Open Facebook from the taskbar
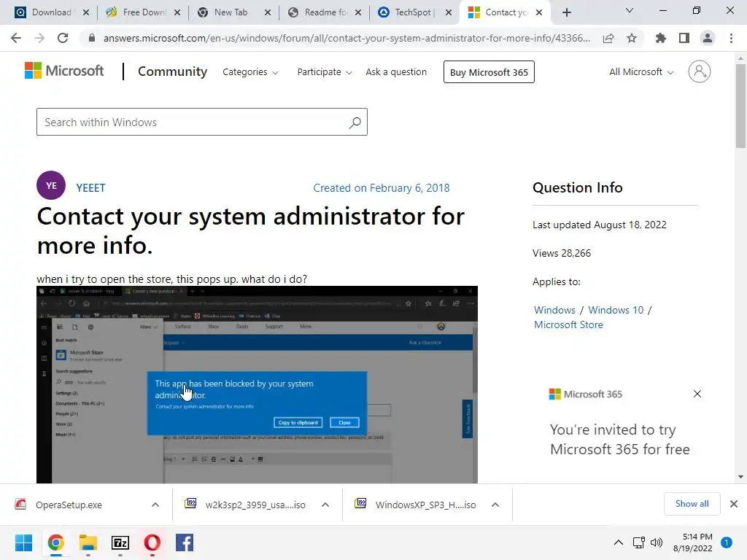The image size is (747, 560). [x=185, y=542]
